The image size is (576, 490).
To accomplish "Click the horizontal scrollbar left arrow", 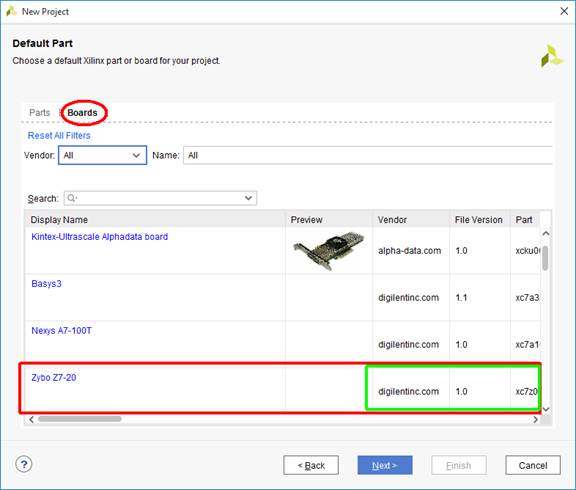I will tap(32, 419).
